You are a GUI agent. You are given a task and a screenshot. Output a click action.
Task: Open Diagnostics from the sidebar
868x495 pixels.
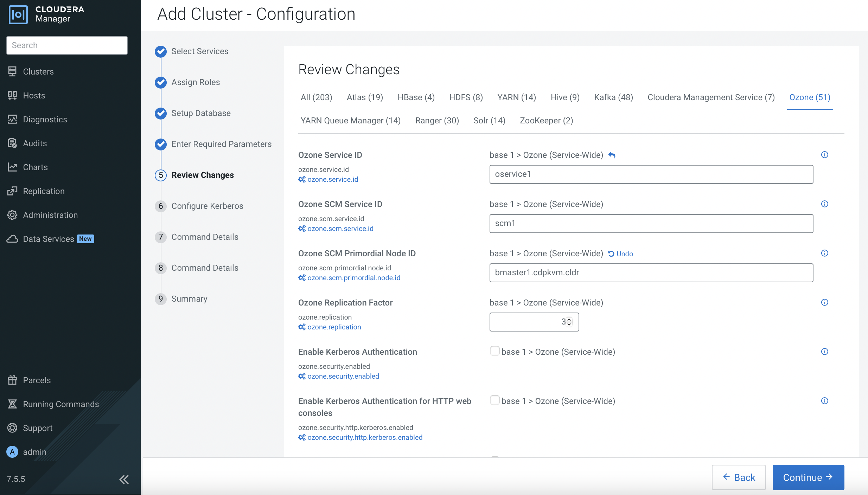click(x=45, y=120)
